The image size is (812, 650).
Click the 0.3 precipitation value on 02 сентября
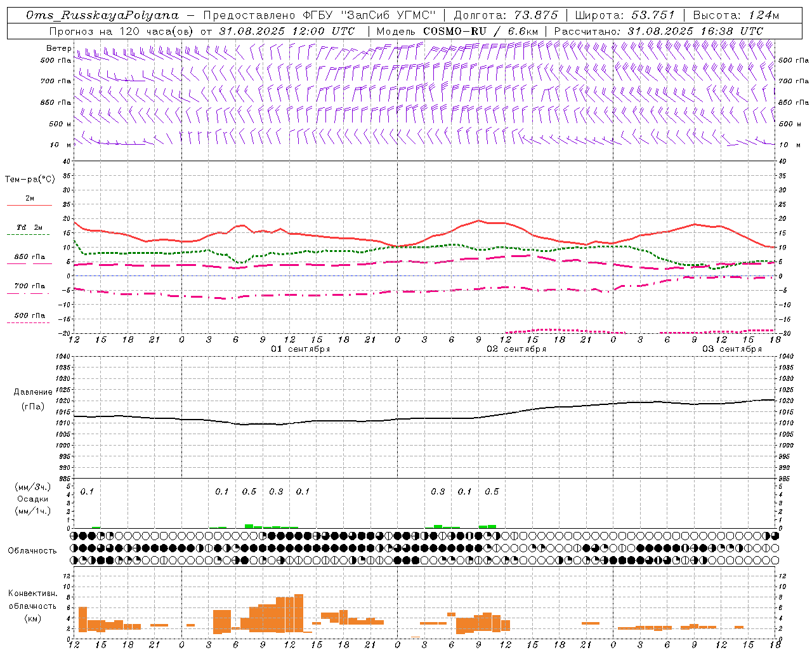[x=438, y=491]
